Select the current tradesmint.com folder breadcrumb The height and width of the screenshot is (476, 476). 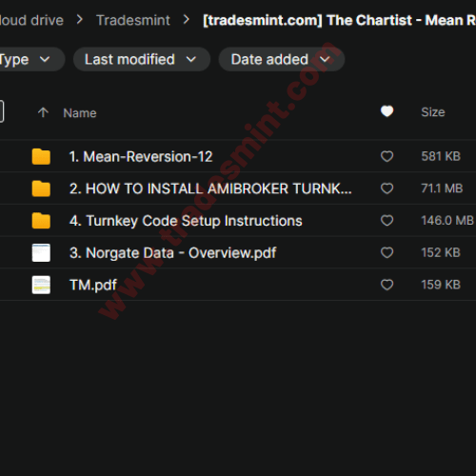tap(339, 20)
